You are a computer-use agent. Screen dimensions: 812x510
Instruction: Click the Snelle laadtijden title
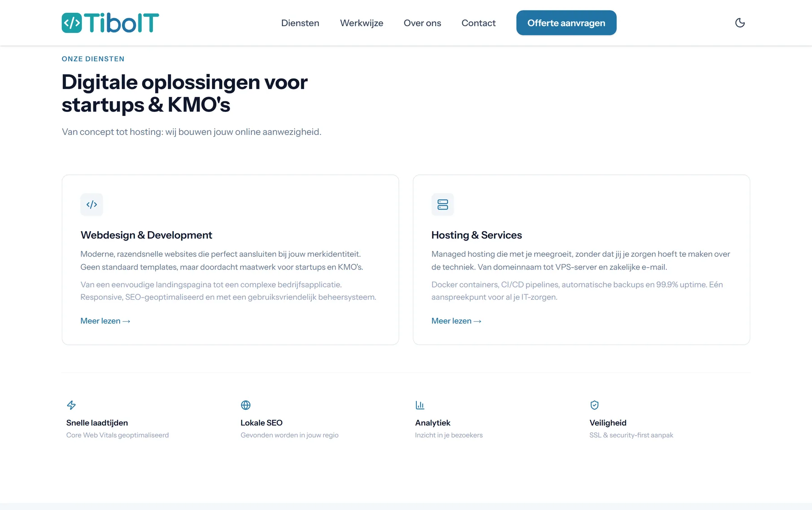click(x=97, y=423)
